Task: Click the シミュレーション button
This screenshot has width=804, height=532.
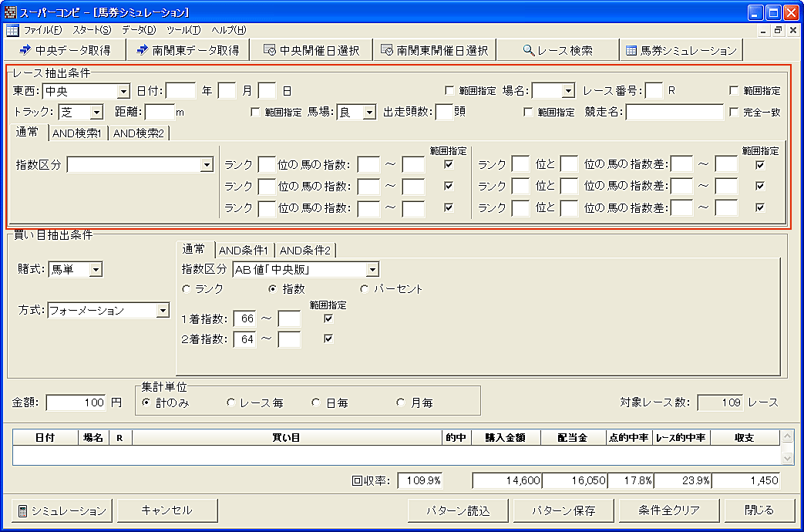Action: click(x=62, y=510)
